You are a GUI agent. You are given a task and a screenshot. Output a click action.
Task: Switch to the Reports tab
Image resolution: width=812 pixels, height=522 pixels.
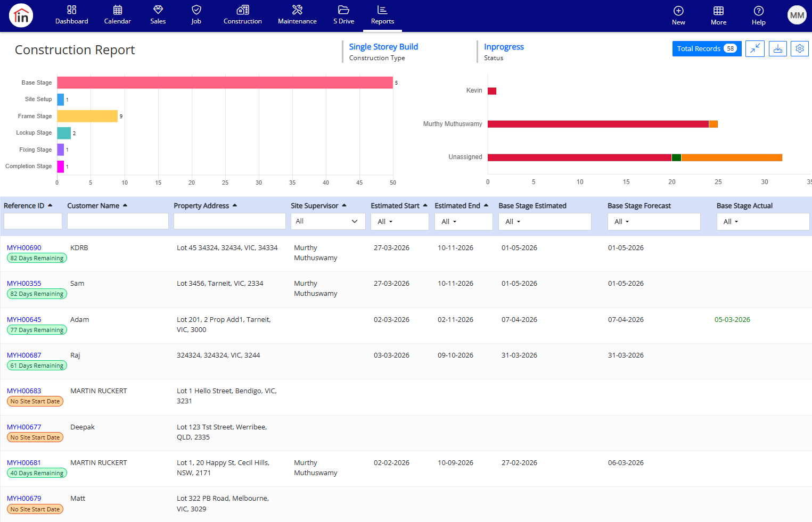click(x=382, y=15)
